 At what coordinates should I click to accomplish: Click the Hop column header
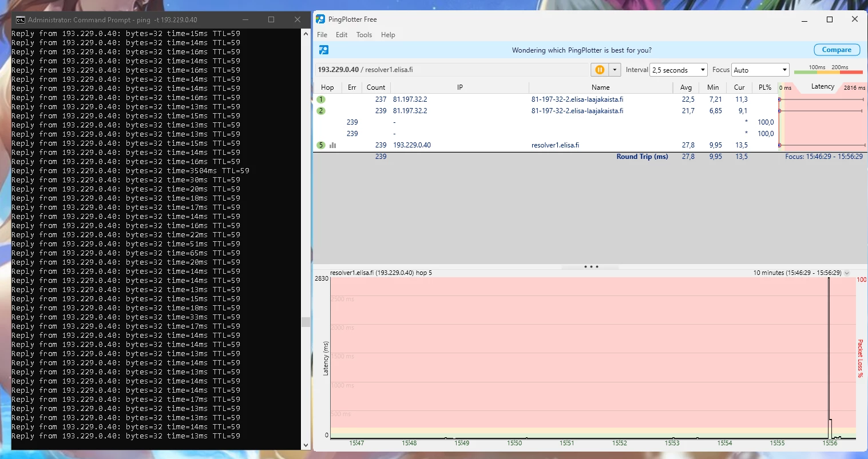pos(327,87)
